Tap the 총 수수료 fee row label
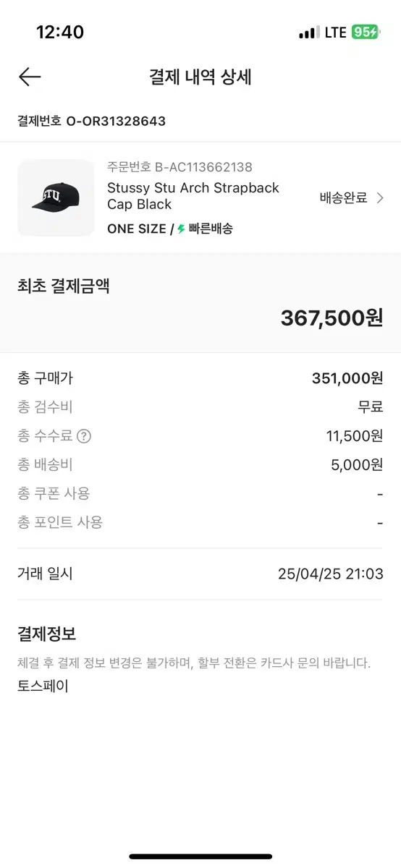Image resolution: width=401 pixels, height=868 pixels. [x=45, y=436]
